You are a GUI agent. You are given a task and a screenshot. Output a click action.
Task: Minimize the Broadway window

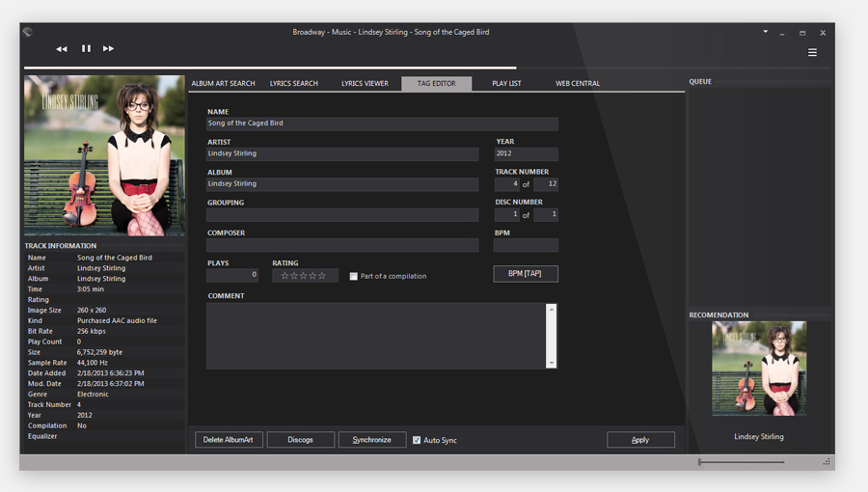782,33
